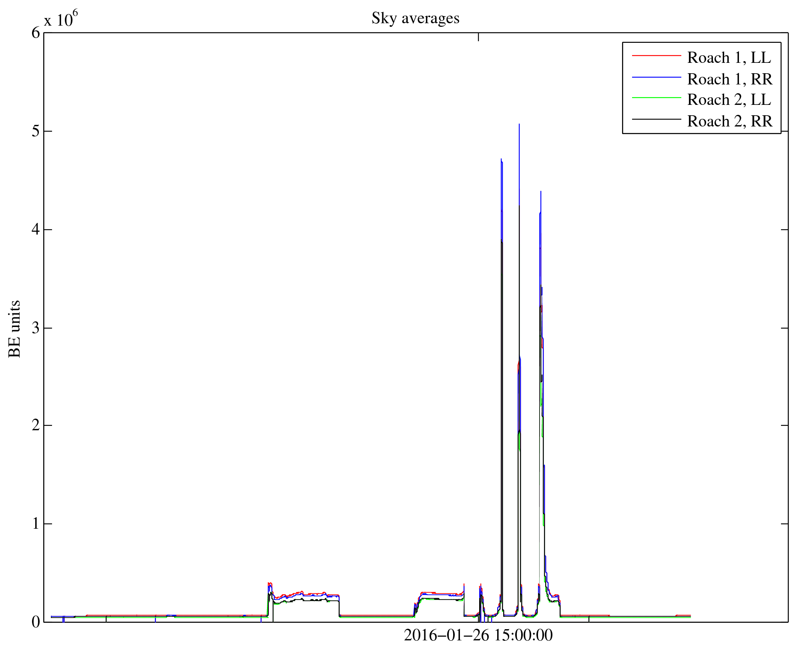799x672 pixels.
Task: Click the 2016-01-26 15:00:00 x-axis label
Action: pyautogui.click(x=478, y=635)
